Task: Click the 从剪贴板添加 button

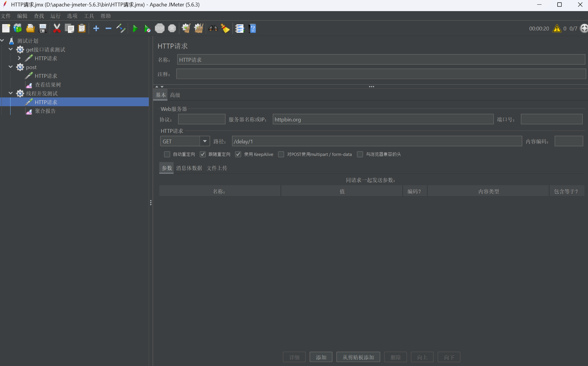Action: tap(358, 357)
